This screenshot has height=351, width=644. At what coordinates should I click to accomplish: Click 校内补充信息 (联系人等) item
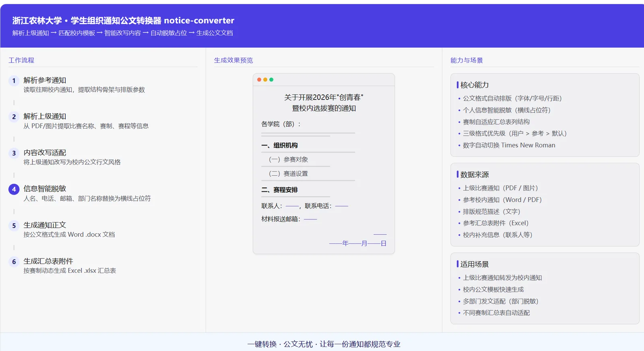[497, 235]
